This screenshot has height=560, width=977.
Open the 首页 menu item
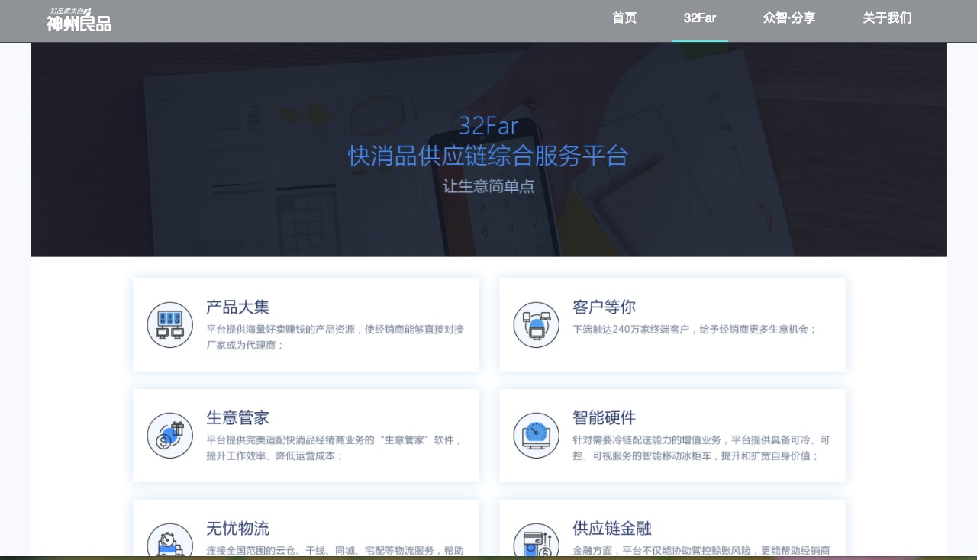624,18
